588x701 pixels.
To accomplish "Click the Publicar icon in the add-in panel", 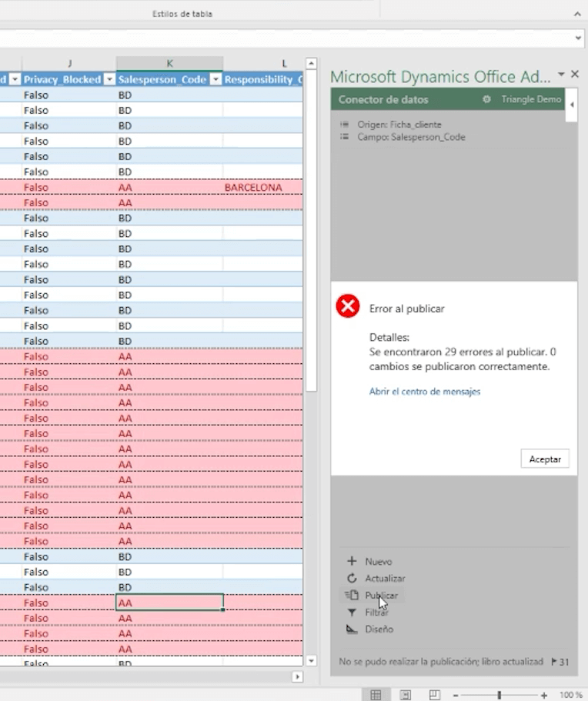I will click(352, 595).
